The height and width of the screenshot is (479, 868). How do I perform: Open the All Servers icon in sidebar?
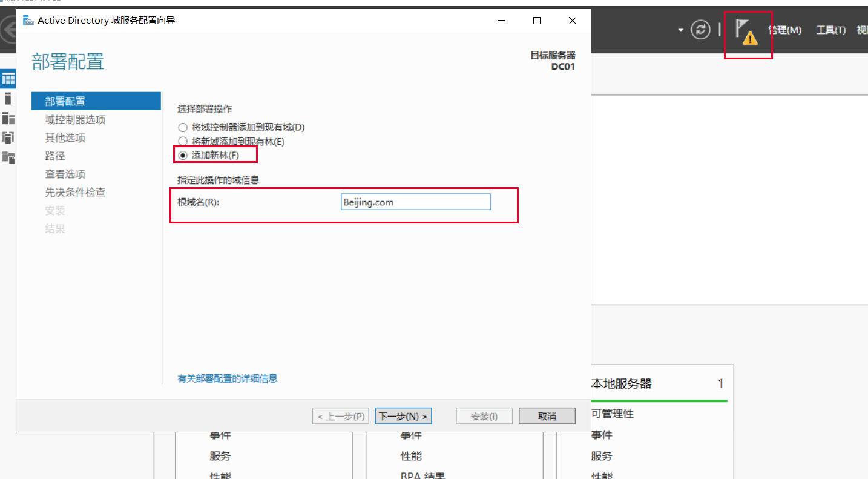[8, 118]
